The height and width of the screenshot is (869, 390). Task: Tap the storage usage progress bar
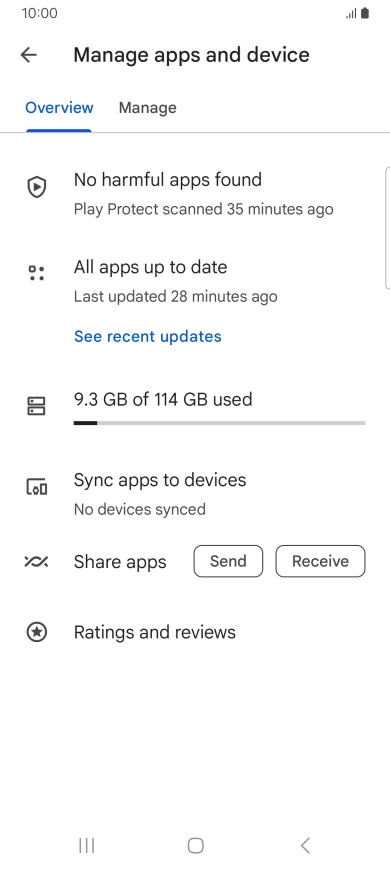219,423
